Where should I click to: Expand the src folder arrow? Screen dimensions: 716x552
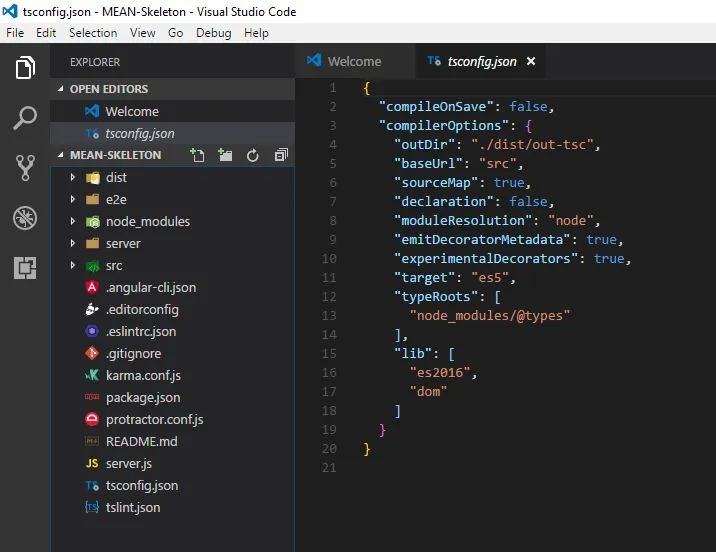[x=73, y=265]
